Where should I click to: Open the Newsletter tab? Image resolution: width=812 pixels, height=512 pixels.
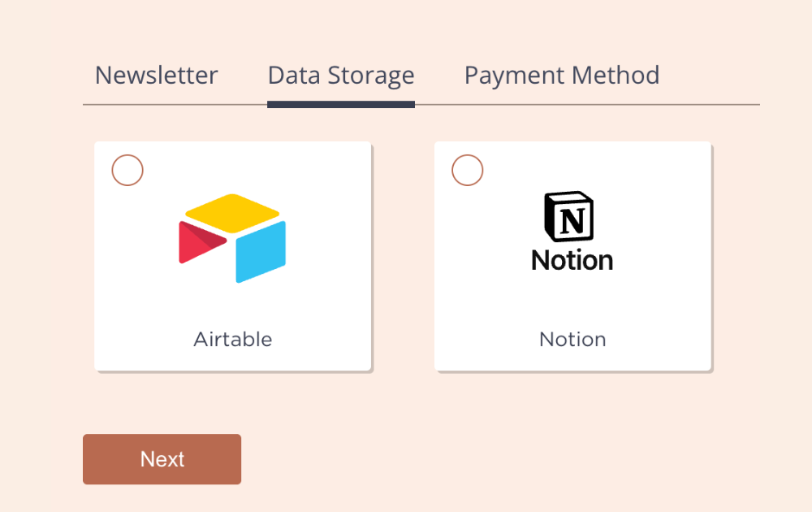click(x=157, y=76)
